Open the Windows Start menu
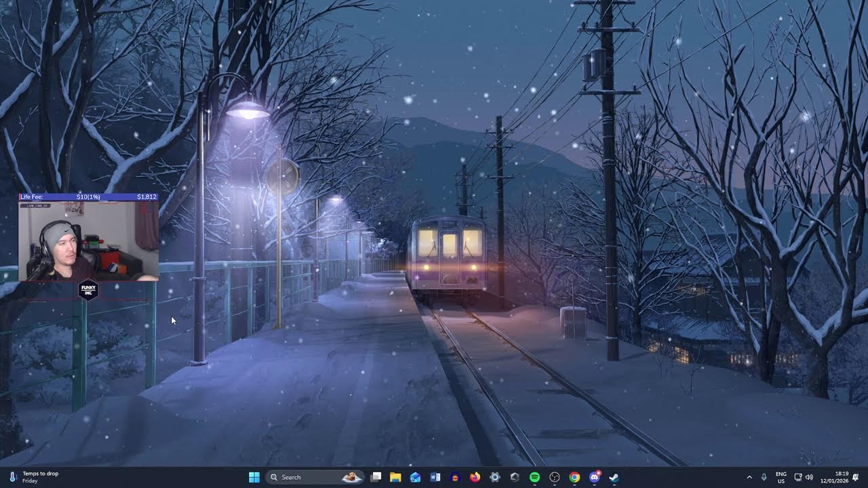 [254, 477]
